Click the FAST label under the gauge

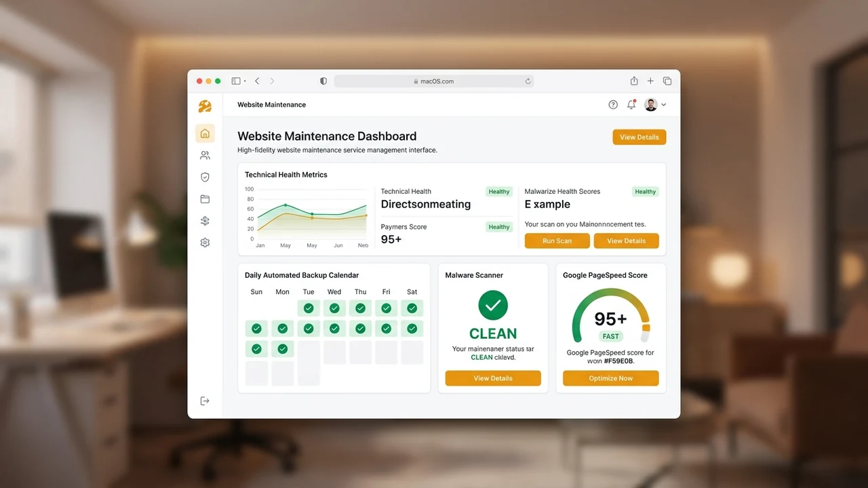(x=610, y=336)
